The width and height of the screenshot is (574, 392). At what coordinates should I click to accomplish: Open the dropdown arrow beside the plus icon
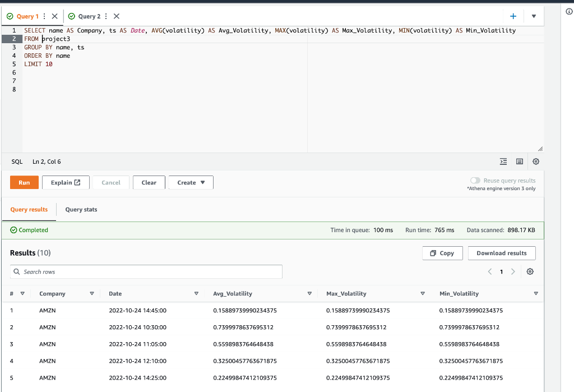(534, 16)
